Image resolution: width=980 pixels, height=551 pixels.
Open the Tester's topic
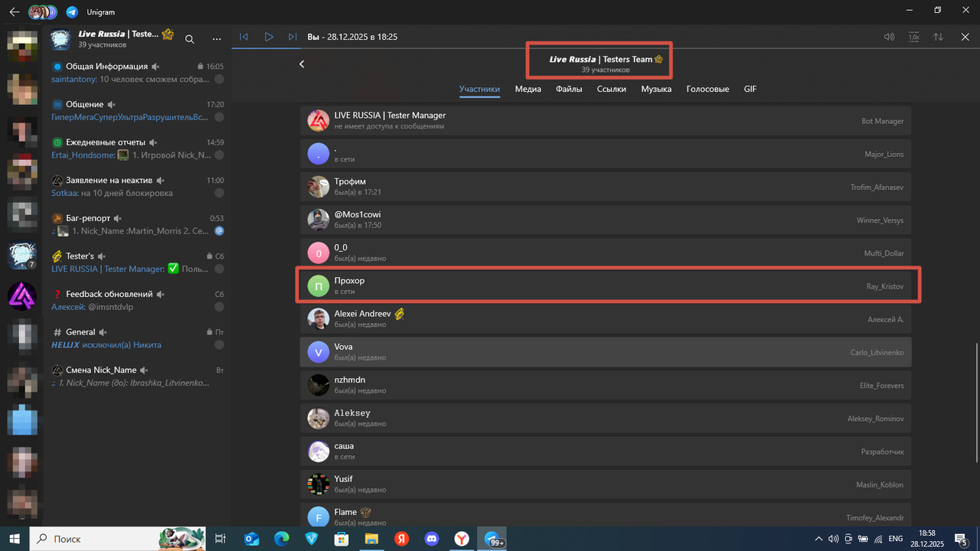click(138, 262)
